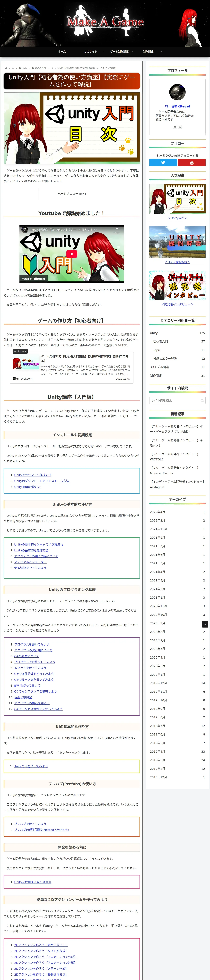This screenshot has height=980, width=210.
Task: Open the 物理演算をやってみよう link
Action: coord(30,568)
